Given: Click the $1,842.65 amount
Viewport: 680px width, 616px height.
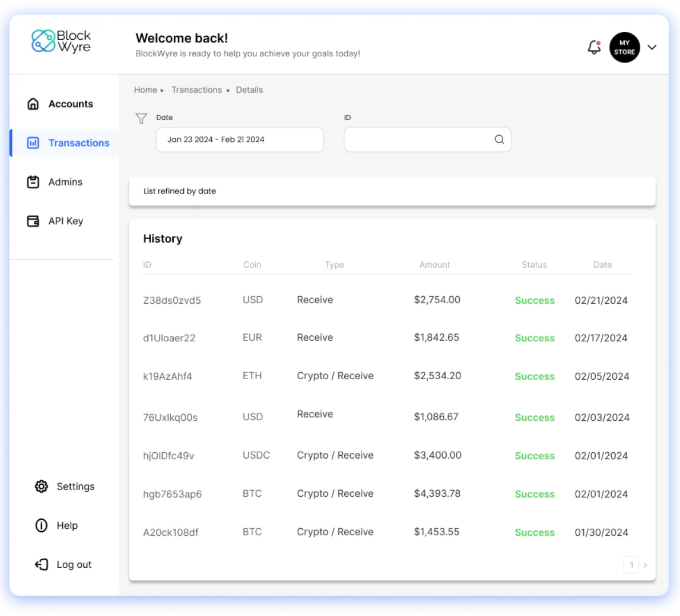Looking at the screenshot, I should (436, 338).
